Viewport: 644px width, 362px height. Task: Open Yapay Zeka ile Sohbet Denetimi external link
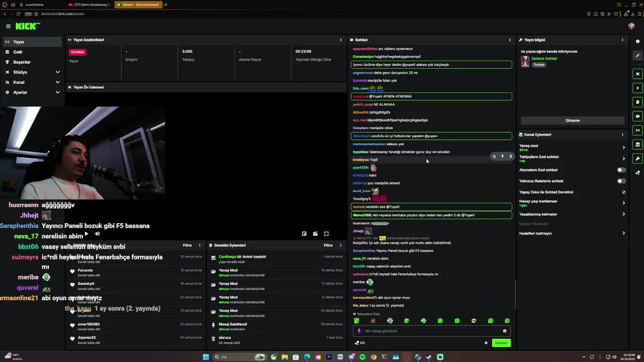click(x=624, y=192)
